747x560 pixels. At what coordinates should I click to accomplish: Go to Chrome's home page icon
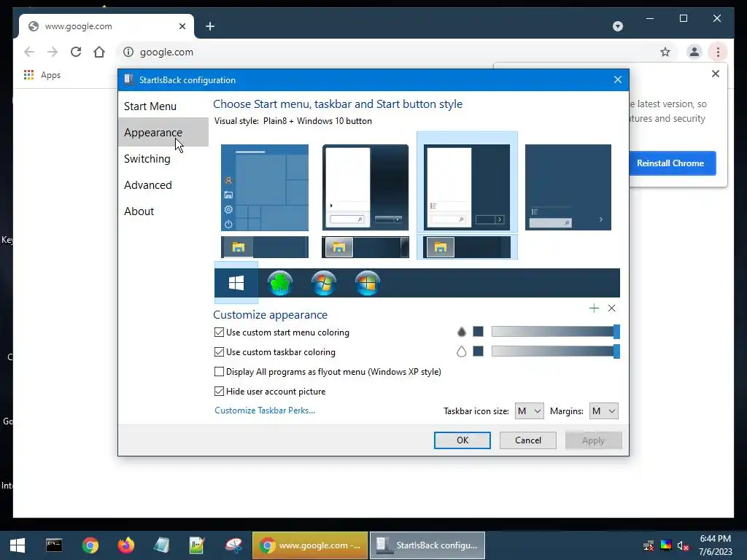99,52
